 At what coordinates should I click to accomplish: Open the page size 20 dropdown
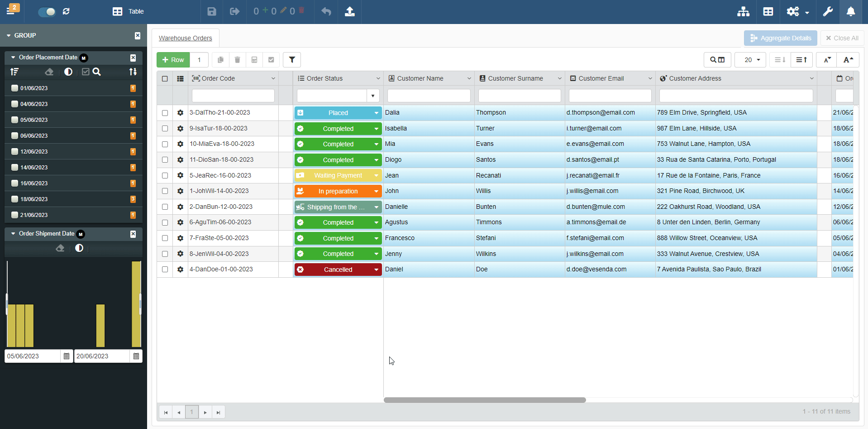coord(750,60)
